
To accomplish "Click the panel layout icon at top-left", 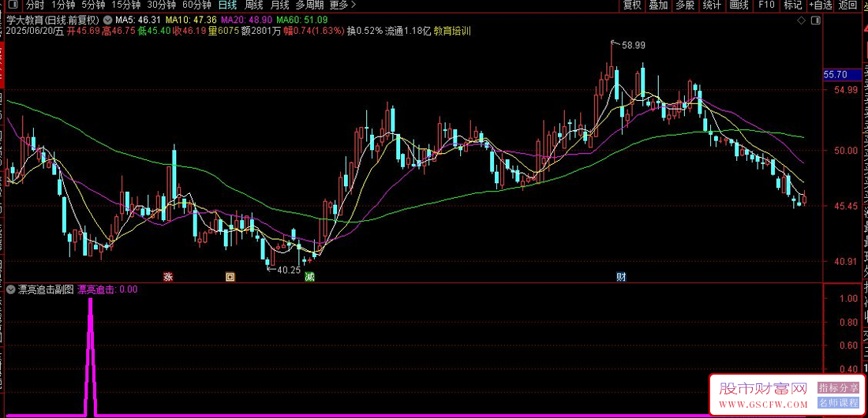I will 13,6.
